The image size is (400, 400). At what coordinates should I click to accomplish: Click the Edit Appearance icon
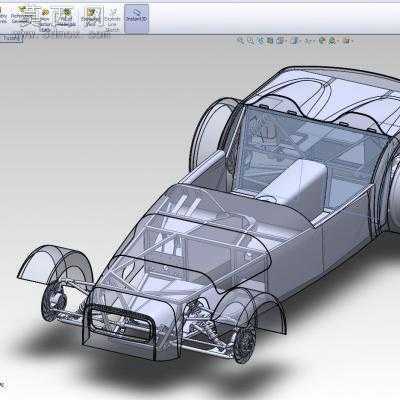[x=322, y=41]
